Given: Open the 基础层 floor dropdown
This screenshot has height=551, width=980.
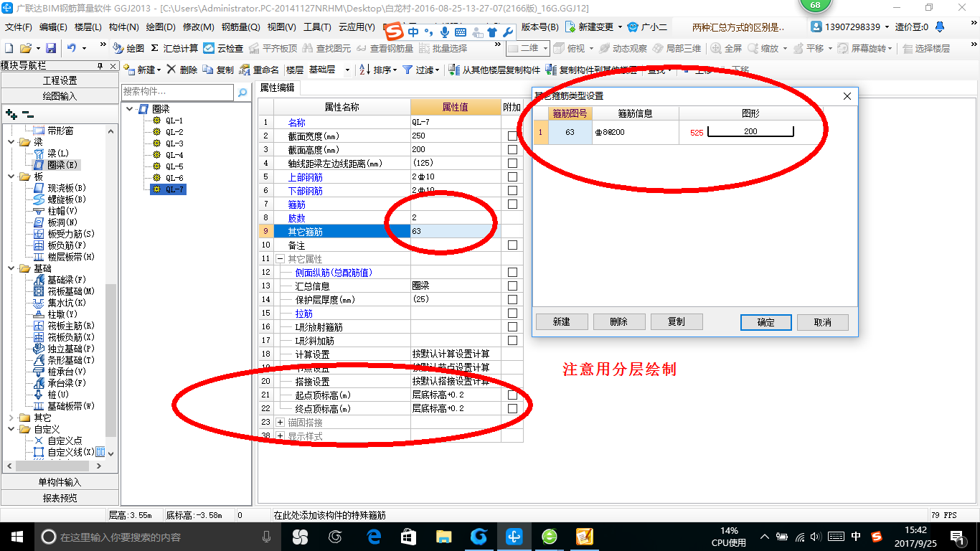Looking at the screenshot, I should pyautogui.click(x=347, y=70).
